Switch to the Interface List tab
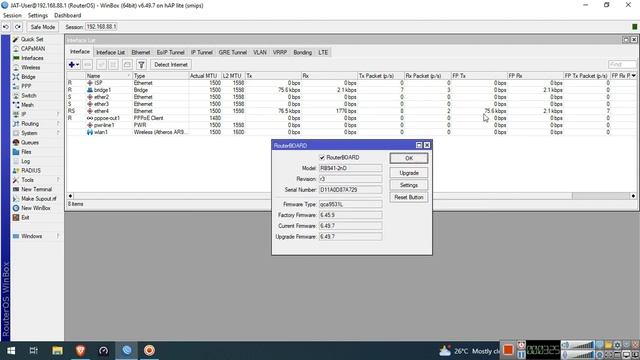Image resolution: width=640 pixels, height=360 pixels. point(110,53)
